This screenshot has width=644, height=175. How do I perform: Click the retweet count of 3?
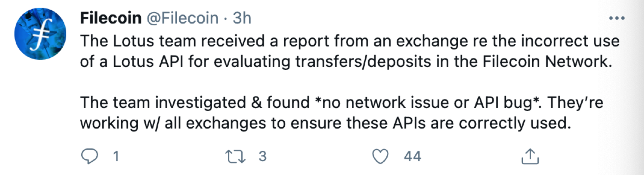point(263,156)
